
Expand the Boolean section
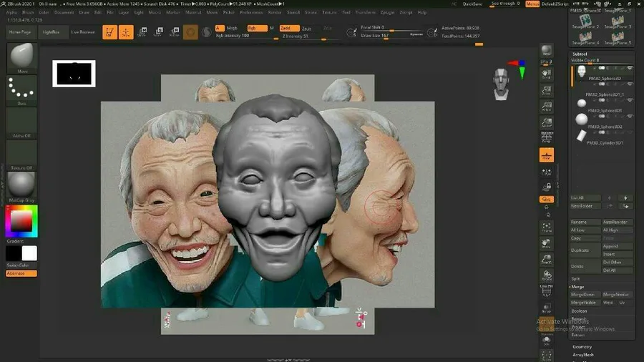(579, 310)
